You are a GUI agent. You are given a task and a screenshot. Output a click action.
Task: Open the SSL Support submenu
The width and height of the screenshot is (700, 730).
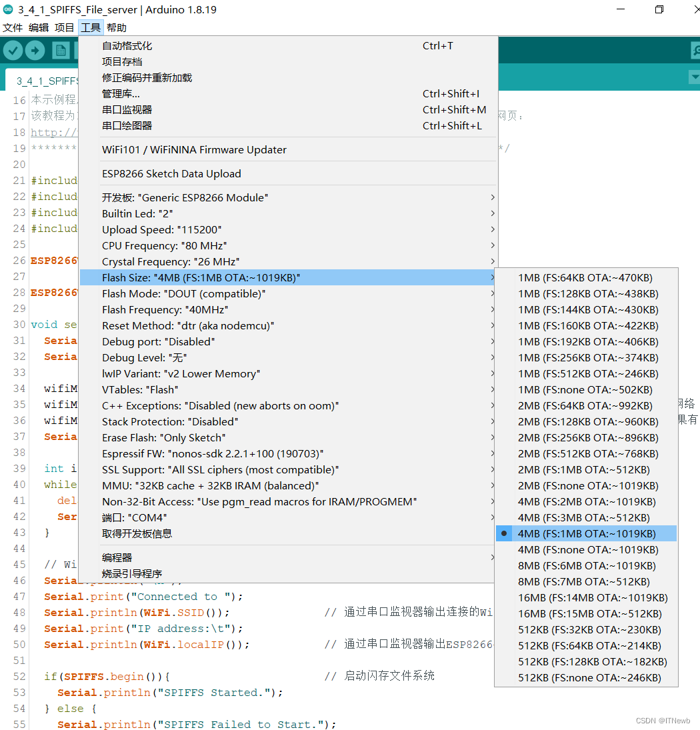pos(289,469)
